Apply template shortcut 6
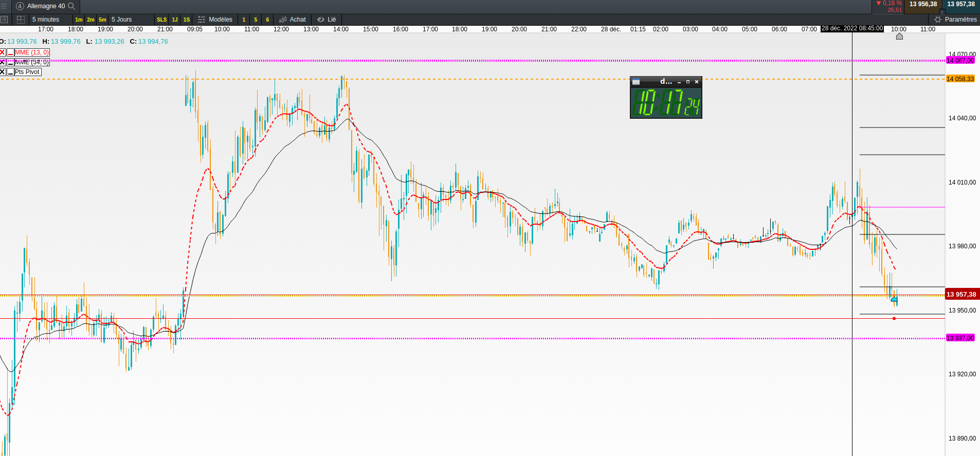980x456 pixels. pos(267,20)
